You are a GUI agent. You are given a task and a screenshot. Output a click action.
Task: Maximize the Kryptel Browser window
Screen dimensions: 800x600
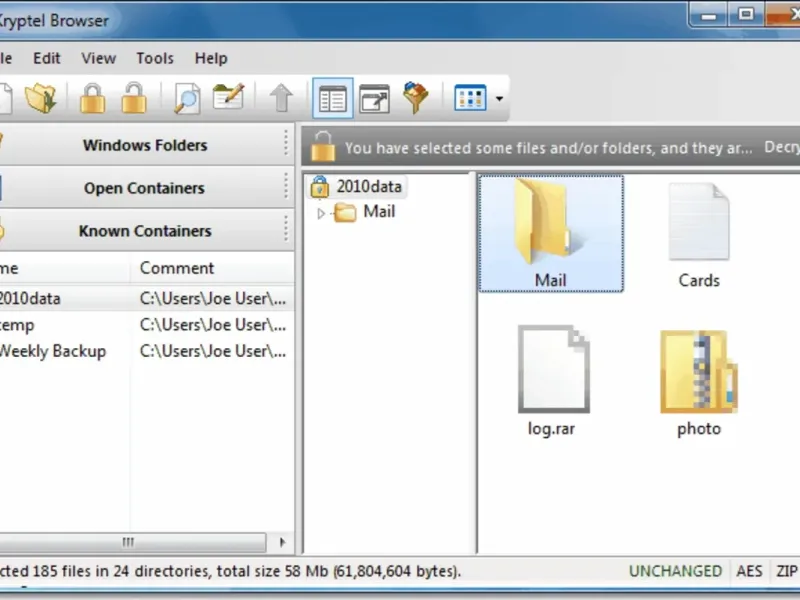pos(745,14)
